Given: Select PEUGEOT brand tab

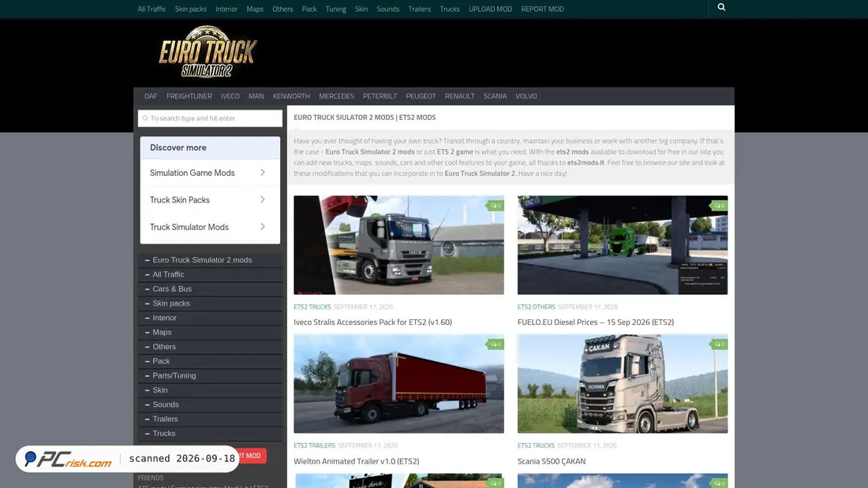Looking at the screenshot, I should pyautogui.click(x=421, y=96).
